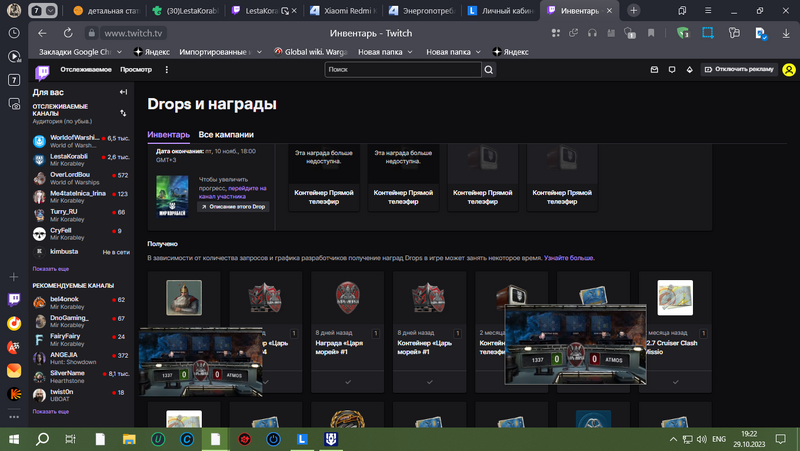This screenshot has width=800, height=451.
Task: Click the Описание этого Drop button
Action: pos(232,207)
